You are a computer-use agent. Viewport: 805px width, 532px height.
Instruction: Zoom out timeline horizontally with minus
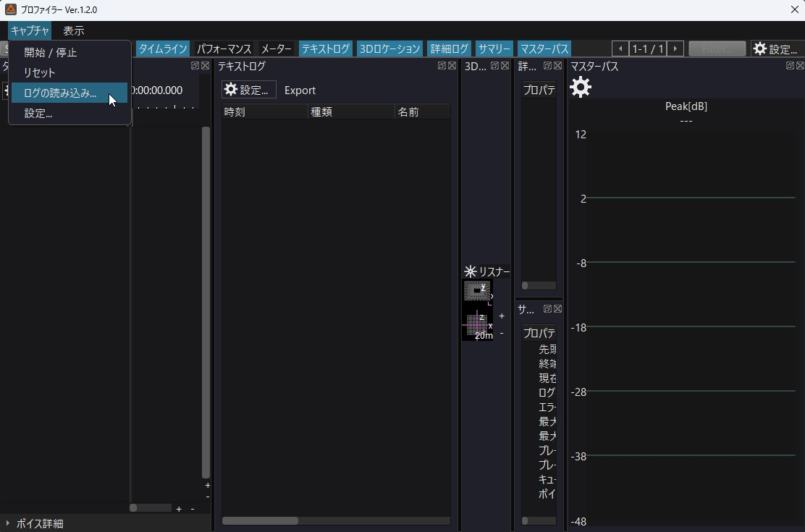click(193, 509)
